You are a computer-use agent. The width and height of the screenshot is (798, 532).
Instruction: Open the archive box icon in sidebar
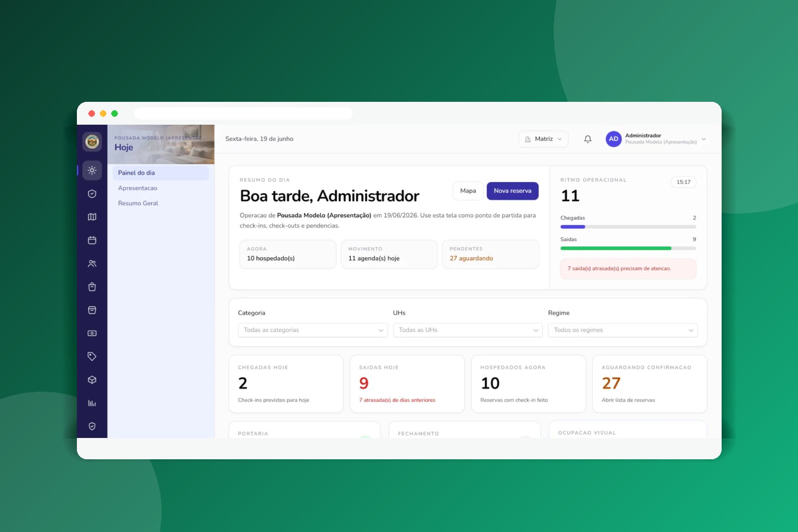92,310
